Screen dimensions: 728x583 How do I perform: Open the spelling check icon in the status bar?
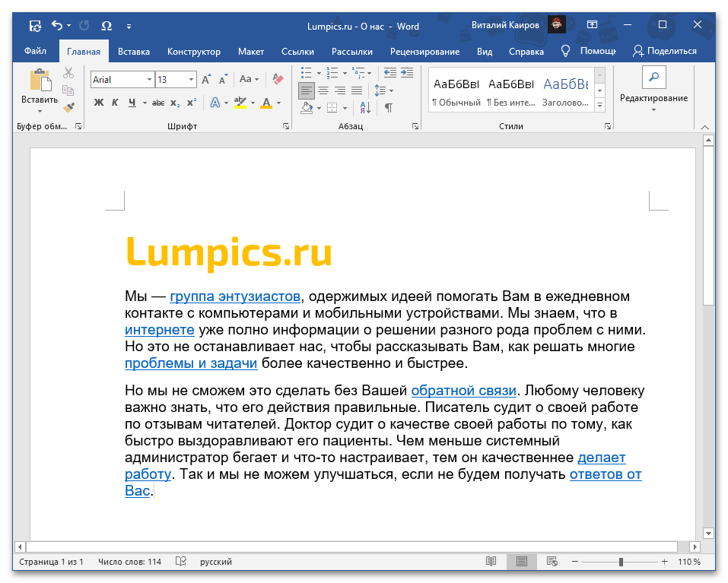(181, 562)
